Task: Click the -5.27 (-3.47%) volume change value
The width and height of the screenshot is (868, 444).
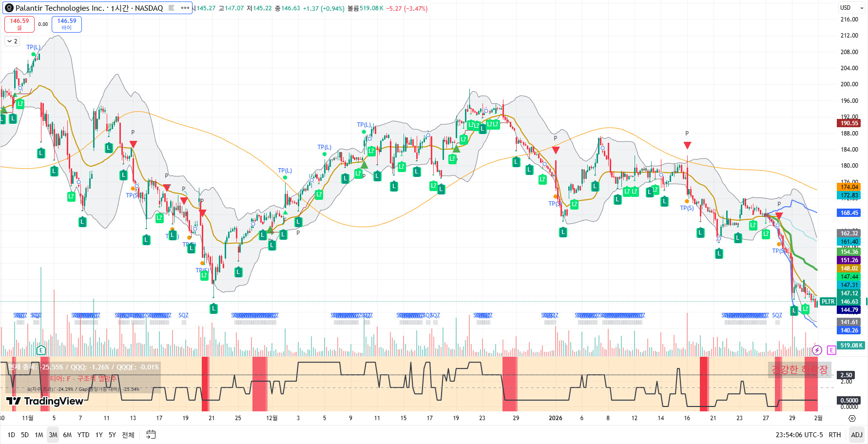Action: click(407, 8)
